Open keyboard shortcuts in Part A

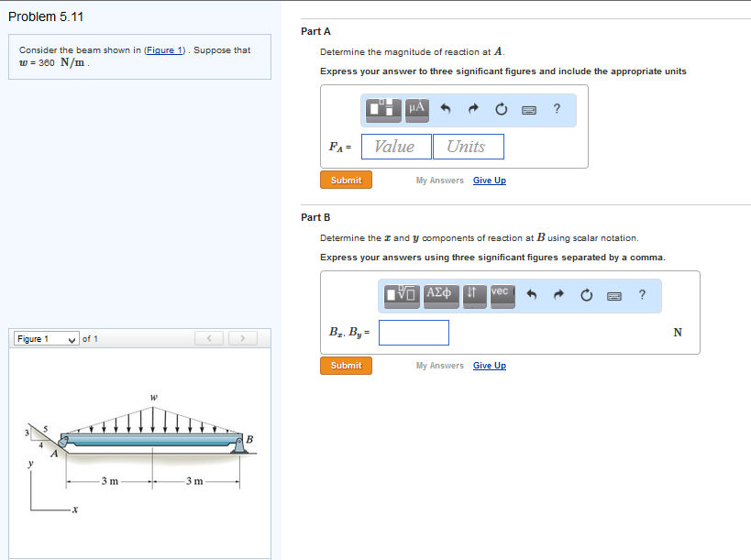(x=529, y=110)
